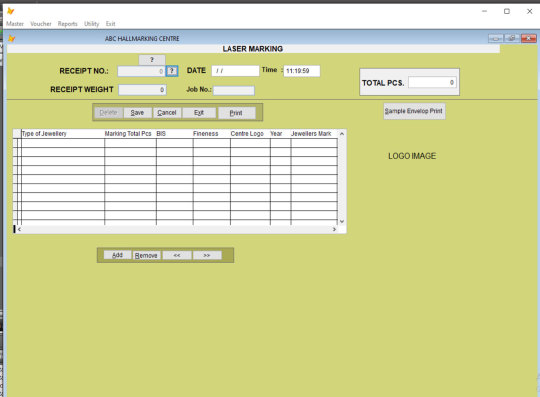The height and width of the screenshot is (397, 540).
Task: Click the Marking Total Pcs column header
Action: [130, 134]
